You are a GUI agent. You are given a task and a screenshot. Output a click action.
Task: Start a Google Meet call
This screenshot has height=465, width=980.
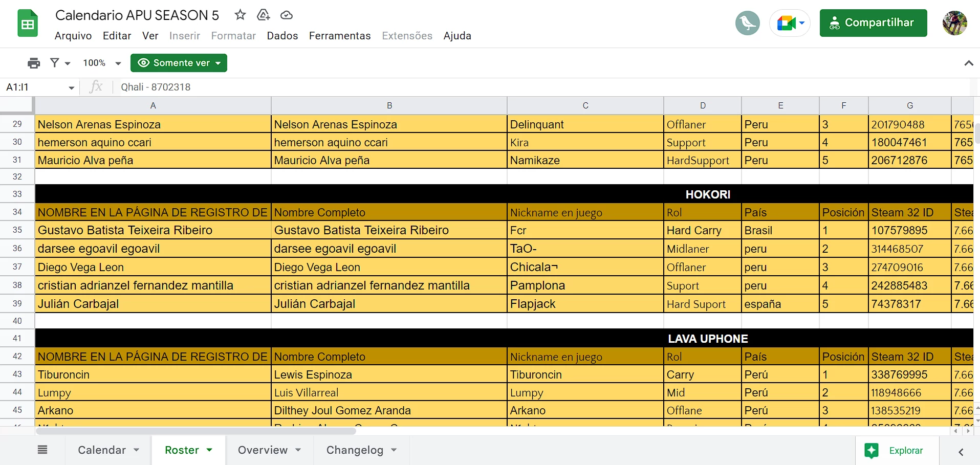pyautogui.click(x=790, y=23)
